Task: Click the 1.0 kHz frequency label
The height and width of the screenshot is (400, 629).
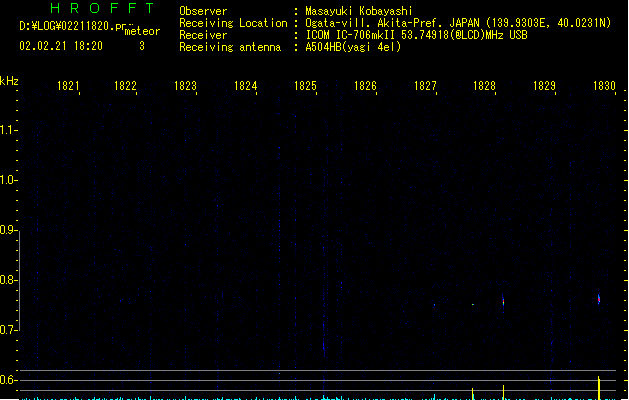Action: click(x=8, y=180)
